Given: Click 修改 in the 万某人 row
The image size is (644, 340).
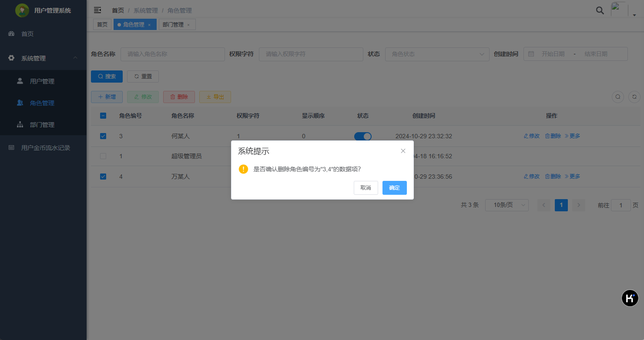Looking at the screenshot, I should 532,177.
